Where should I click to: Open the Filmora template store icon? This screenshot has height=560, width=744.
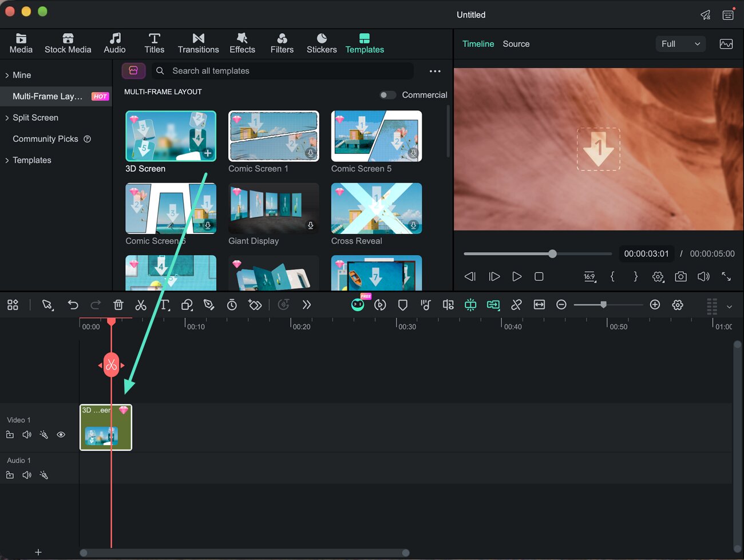tap(133, 70)
